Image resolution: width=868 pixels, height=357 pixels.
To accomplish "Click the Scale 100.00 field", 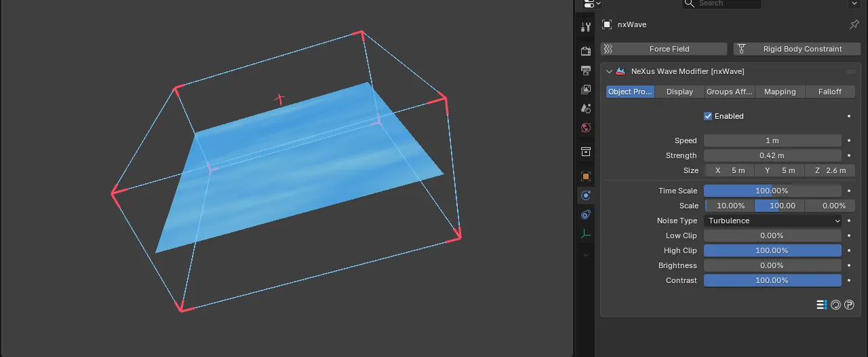I will click(x=780, y=206).
